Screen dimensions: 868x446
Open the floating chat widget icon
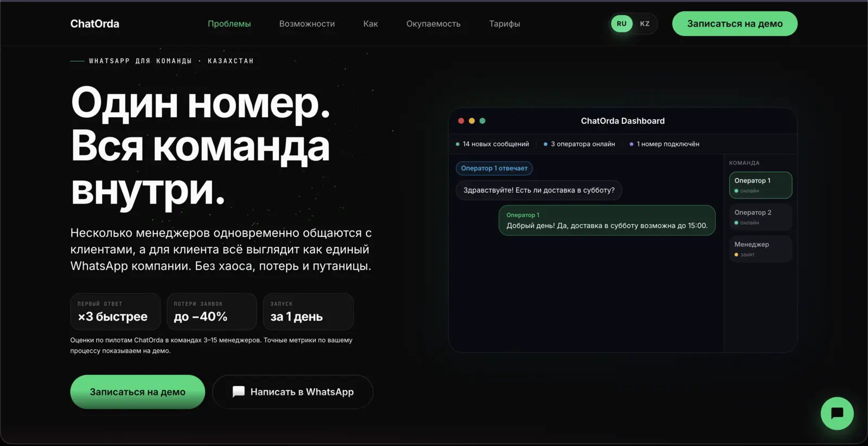(x=837, y=413)
